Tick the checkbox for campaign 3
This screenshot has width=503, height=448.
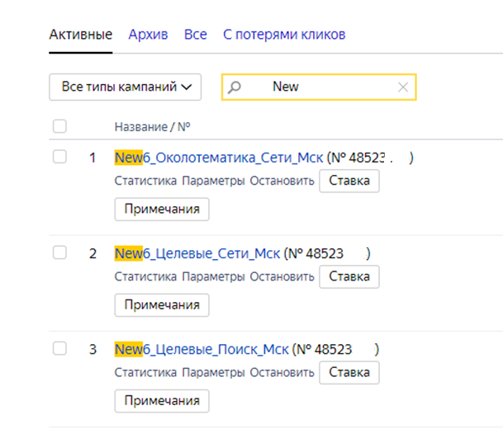tap(59, 348)
